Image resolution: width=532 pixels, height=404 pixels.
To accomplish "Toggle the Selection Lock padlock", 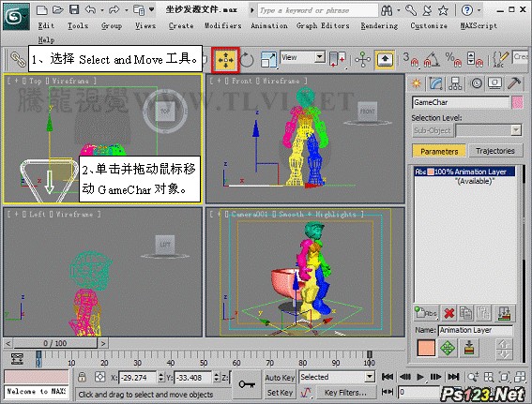I will [82, 377].
